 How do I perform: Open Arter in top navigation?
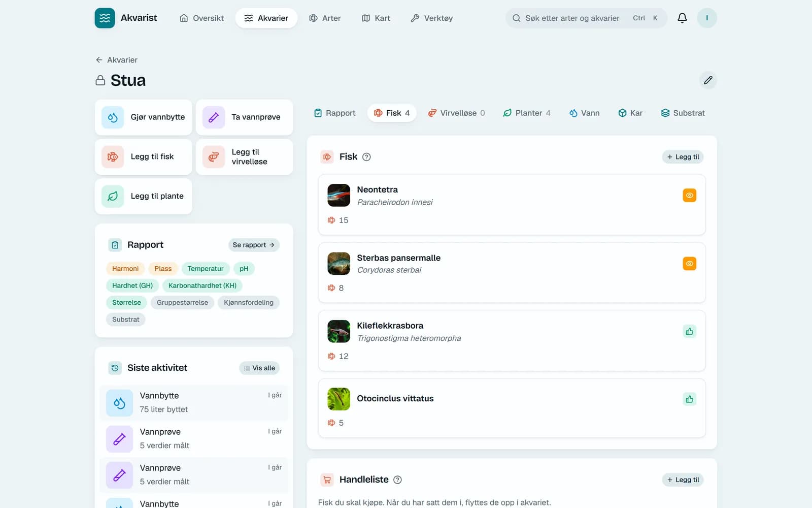[325, 18]
